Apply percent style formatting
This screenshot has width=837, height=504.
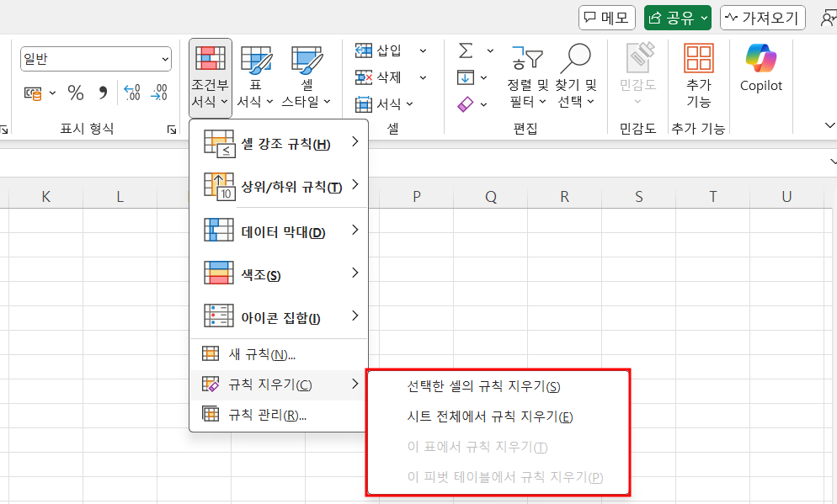[x=75, y=93]
